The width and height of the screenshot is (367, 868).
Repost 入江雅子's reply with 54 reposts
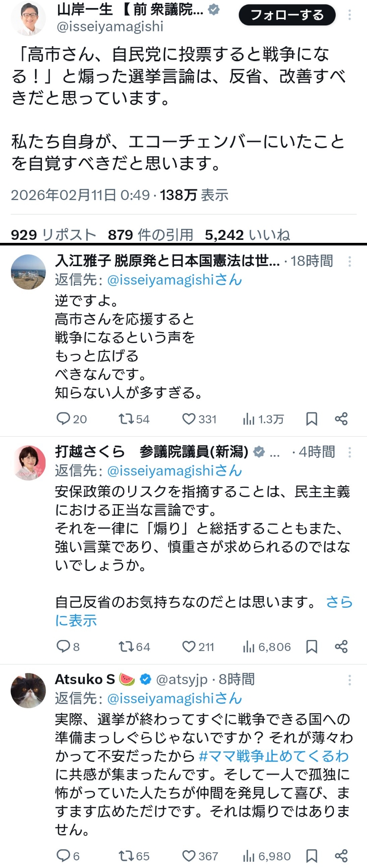coord(126,419)
